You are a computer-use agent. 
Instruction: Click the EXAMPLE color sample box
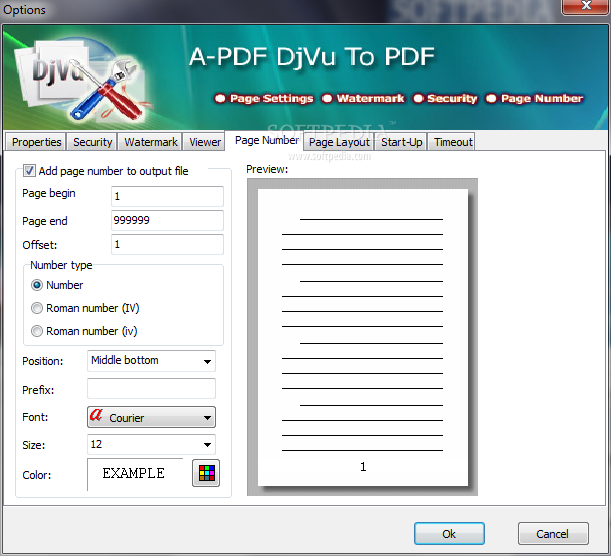pyautogui.click(x=135, y=474)
